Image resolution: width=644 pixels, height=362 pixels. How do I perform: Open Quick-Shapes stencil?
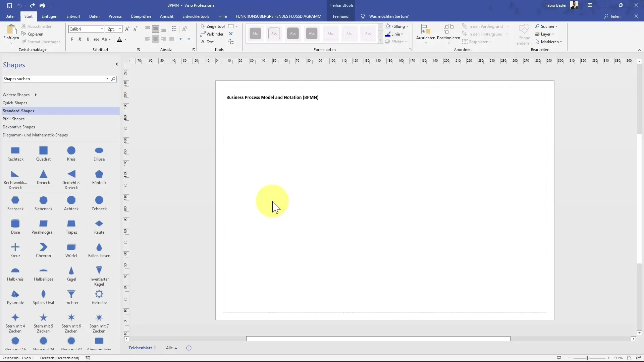(15, 103)
